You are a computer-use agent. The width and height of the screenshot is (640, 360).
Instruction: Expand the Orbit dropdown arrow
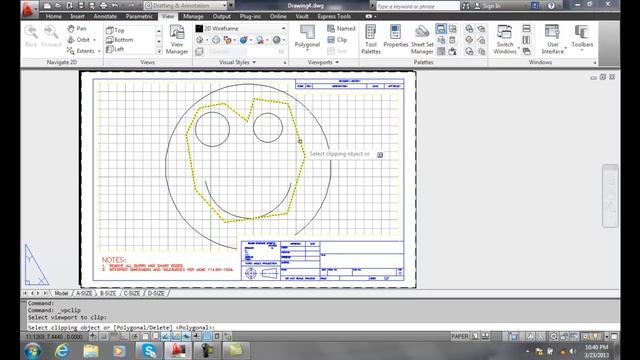click(x=95, y=40)
